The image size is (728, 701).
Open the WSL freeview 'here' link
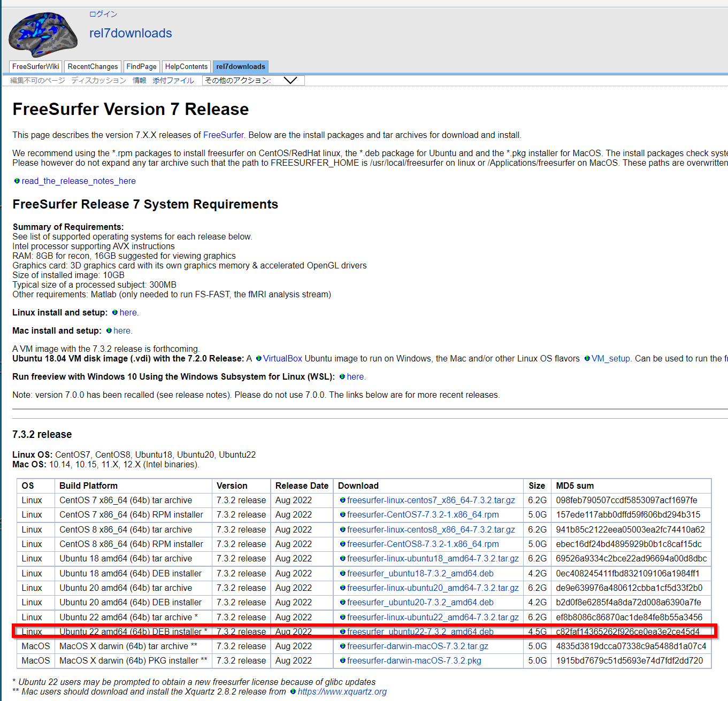click(355, 376)
